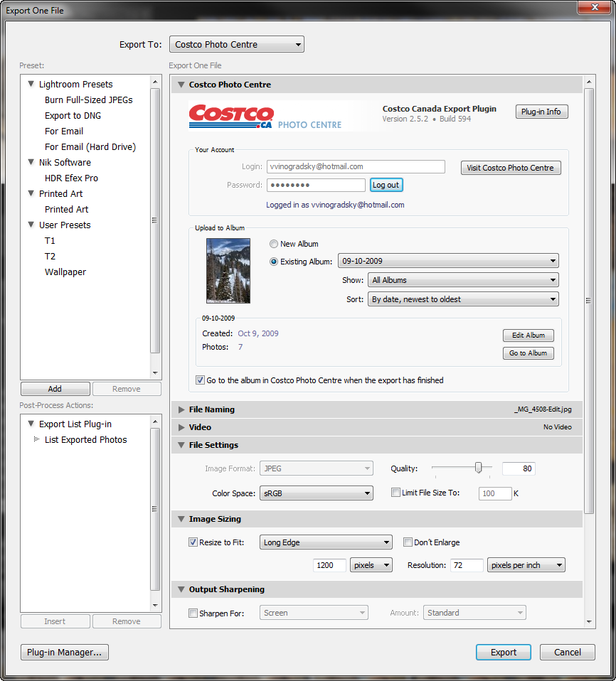Select the Printed Art child preset
This screenshot has width=616, height=681.
[67, 209]
